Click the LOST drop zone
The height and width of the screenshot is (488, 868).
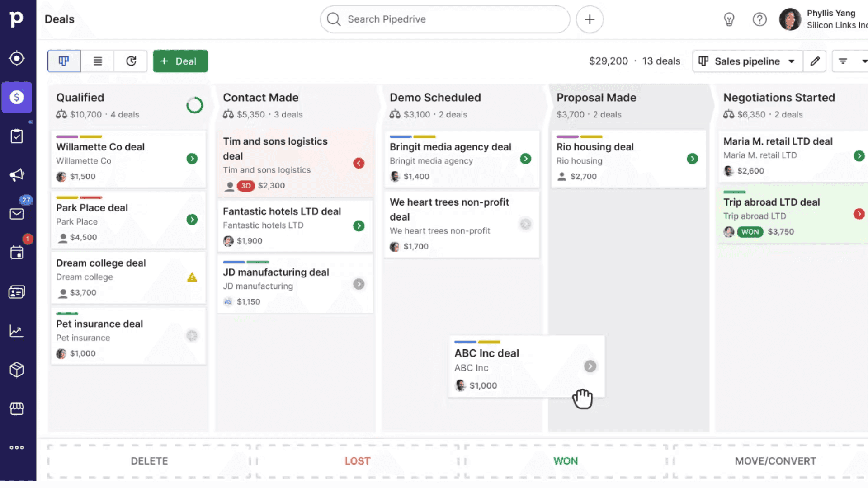[x=358, y=461]
